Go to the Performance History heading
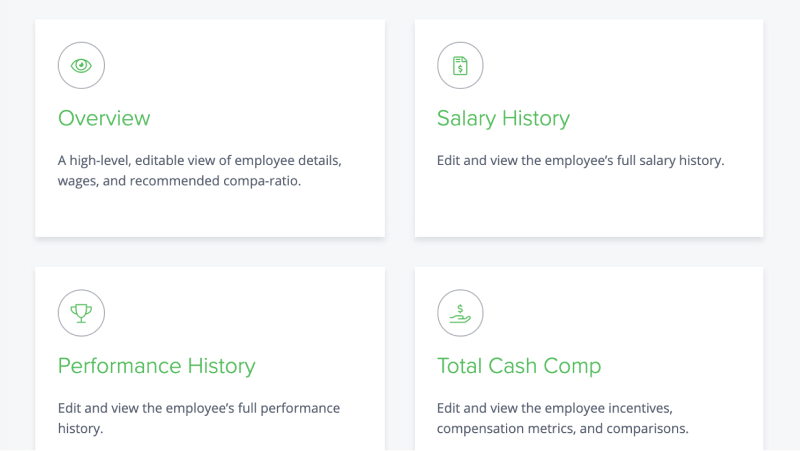The width and height of the screenshot is (800, 451). pyautogui.click(x=157, y=366)
